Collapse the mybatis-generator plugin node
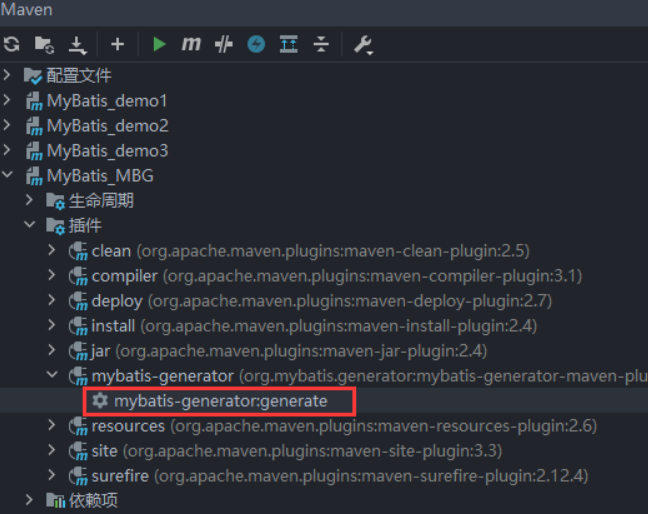The width and height of the screenshot is (648, 514). [x=52, y=376]
